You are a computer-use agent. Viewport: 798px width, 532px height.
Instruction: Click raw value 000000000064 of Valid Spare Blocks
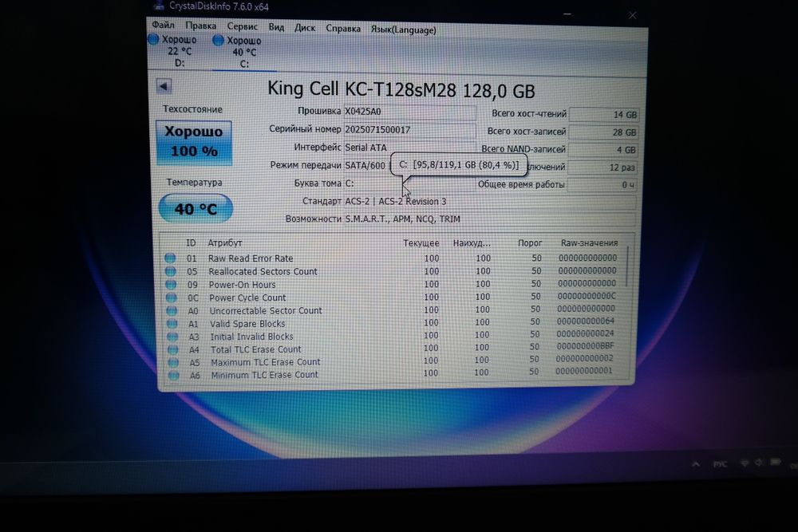[585, 321]
